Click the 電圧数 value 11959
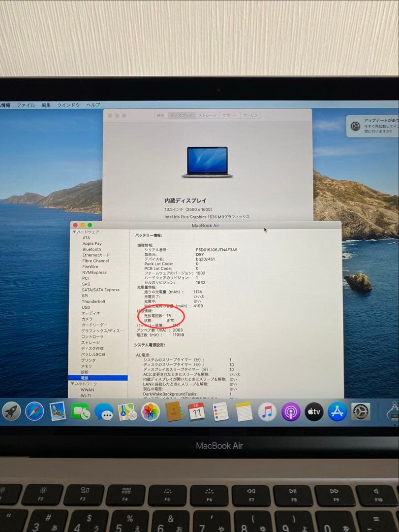Image resolution: width=399 pixels, height=532 pixels. 178,334
